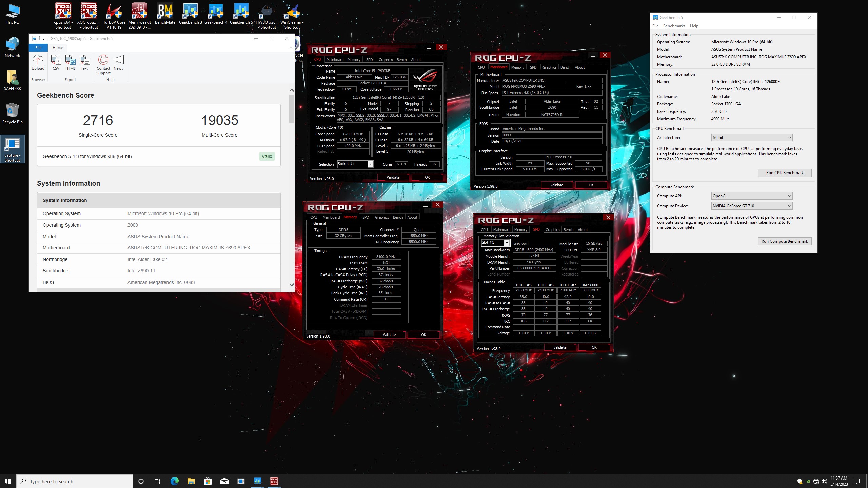This screenshot has height=488, width=868.
Task: Open Graphics tab in Memory tab CPU-Z window
Action: coord(382,217)
